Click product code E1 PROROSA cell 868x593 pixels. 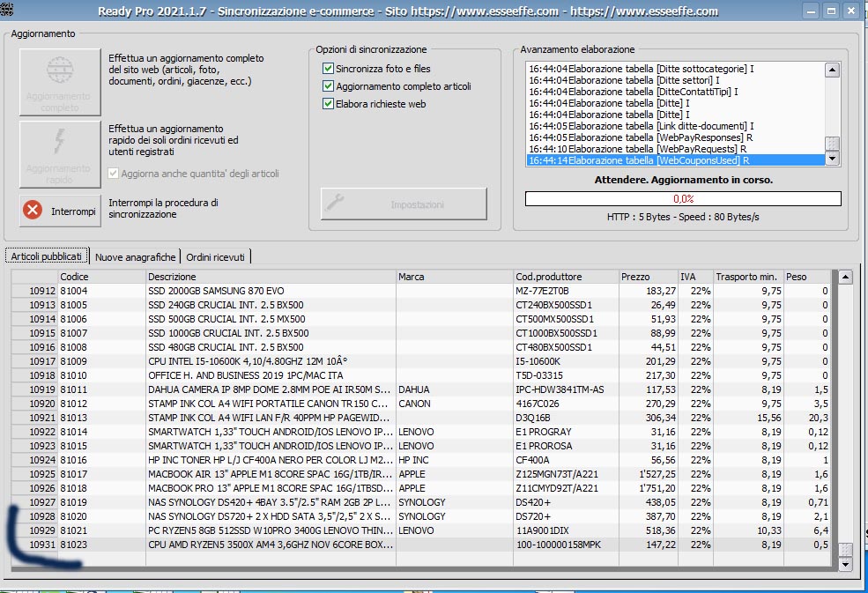[566, 446]
